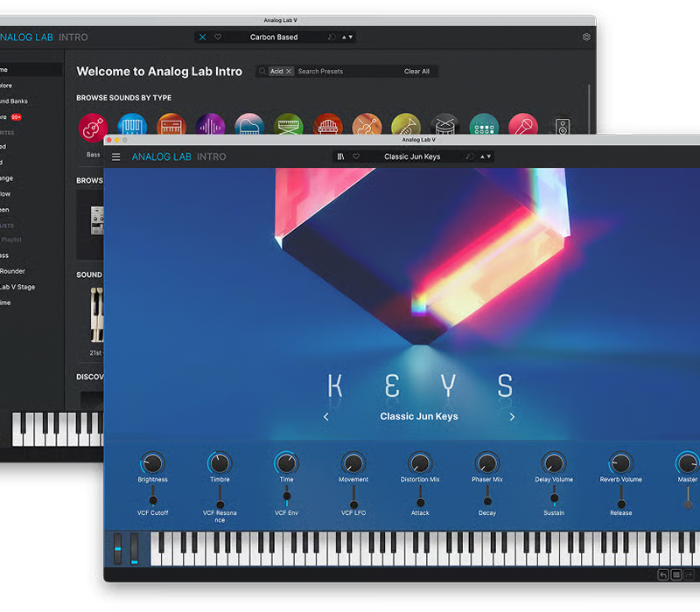Select the speaker Sound Effects type icon

pyautogui.click(x=563, y=126)
